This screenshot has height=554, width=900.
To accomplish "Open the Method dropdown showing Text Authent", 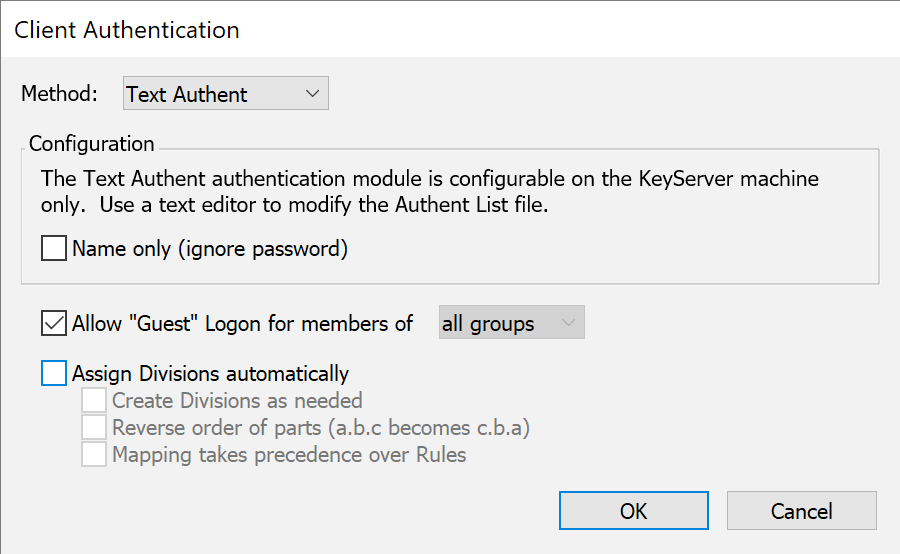I will (225, 94).
